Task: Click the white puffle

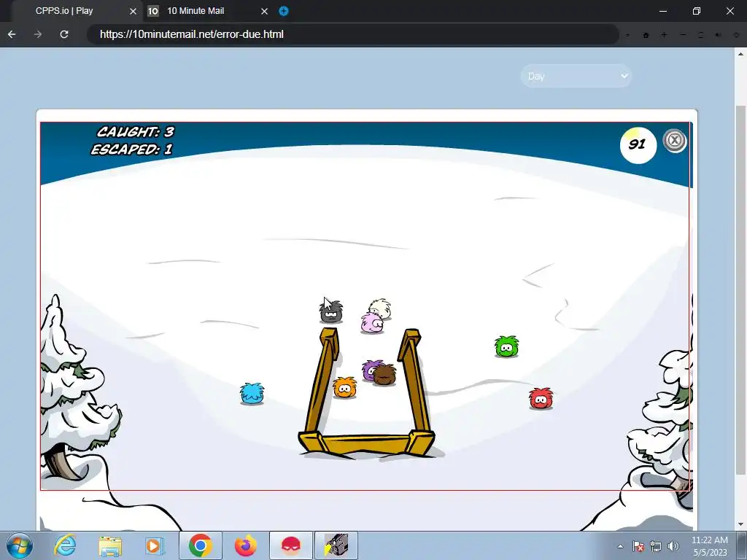Action: coord(381,308)
